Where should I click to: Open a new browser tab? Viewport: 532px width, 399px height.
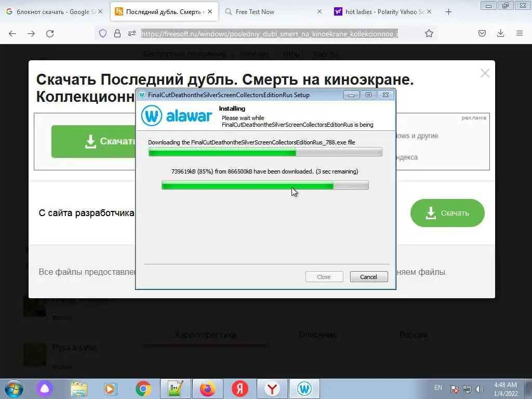click(x=448, y=12)
